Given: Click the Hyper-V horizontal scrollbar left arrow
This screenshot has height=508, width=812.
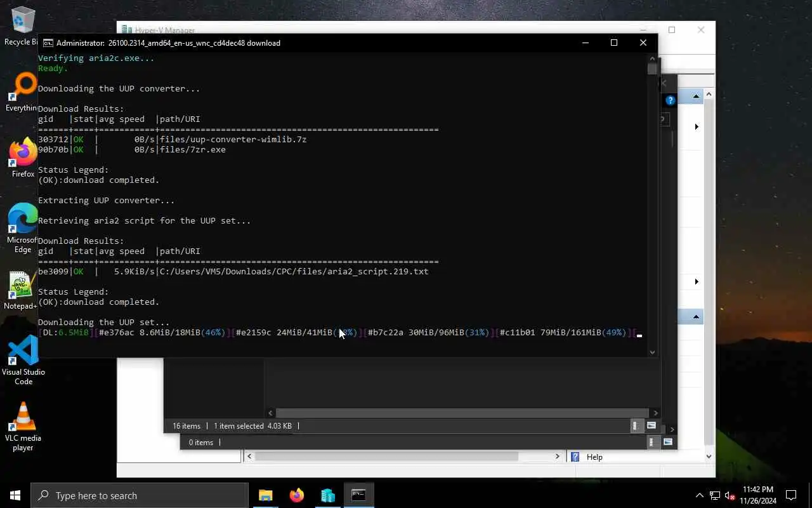Looking at the screenshot, I should click(249, 456).
